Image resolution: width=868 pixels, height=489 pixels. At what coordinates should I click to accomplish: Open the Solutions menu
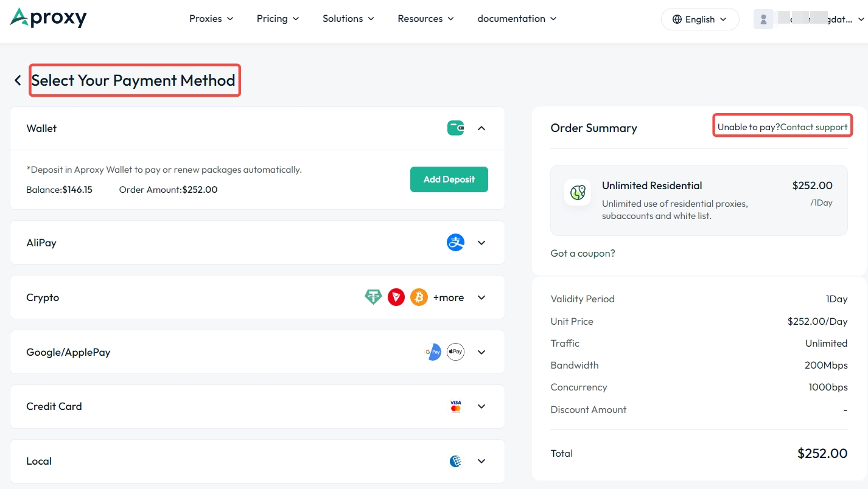pos(348,18)
